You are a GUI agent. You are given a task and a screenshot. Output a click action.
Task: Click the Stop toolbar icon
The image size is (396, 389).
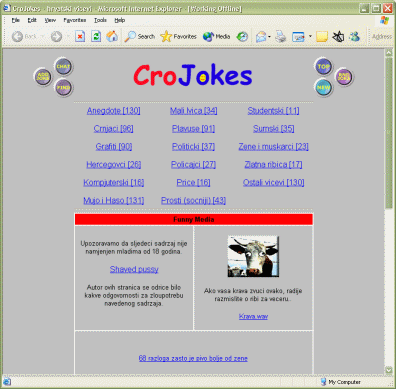(80, 36)
